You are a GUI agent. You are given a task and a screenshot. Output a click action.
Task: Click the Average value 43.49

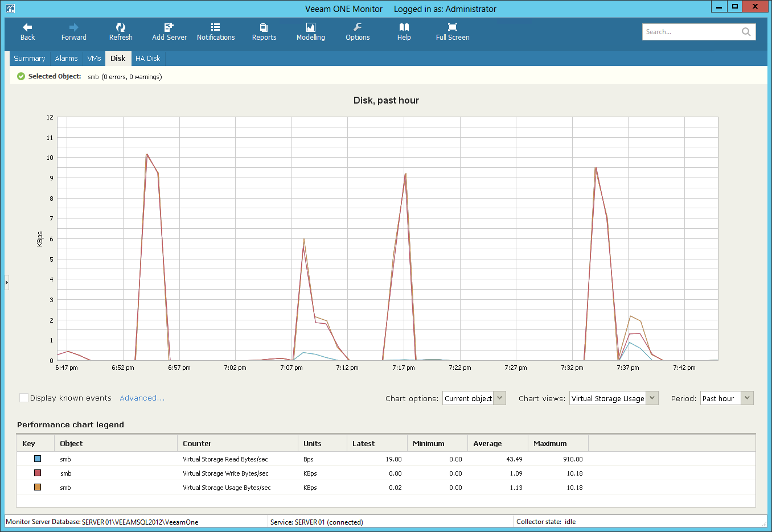pyautogui.click(x=514, y=459)
